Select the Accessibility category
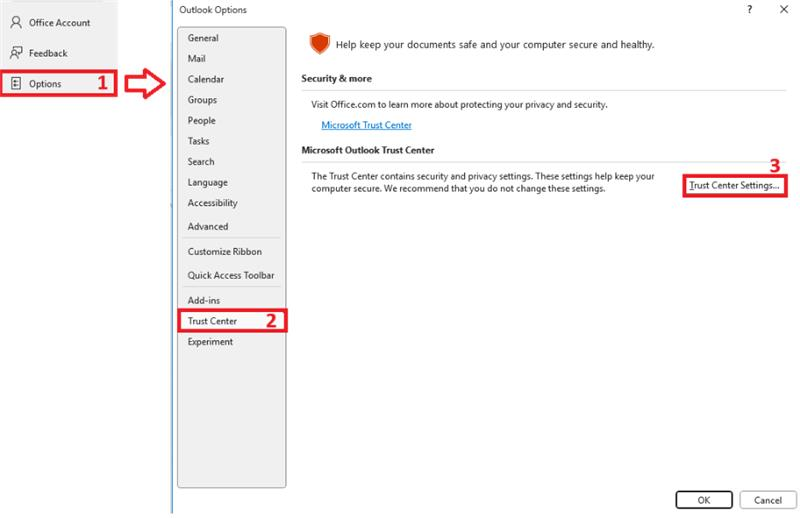 pyautogui.click(x=232, y=203)
